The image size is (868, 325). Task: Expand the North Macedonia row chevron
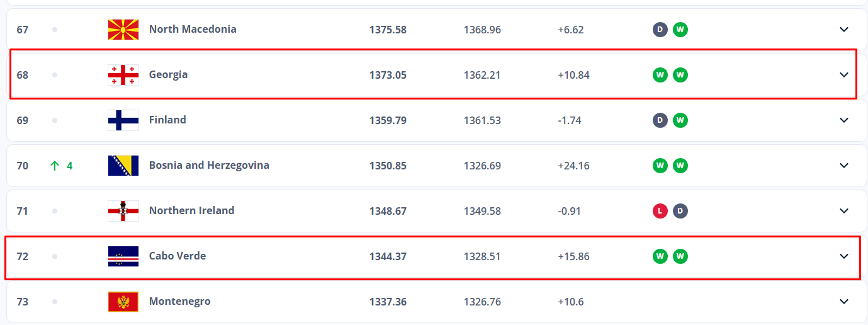pos(844,30)
